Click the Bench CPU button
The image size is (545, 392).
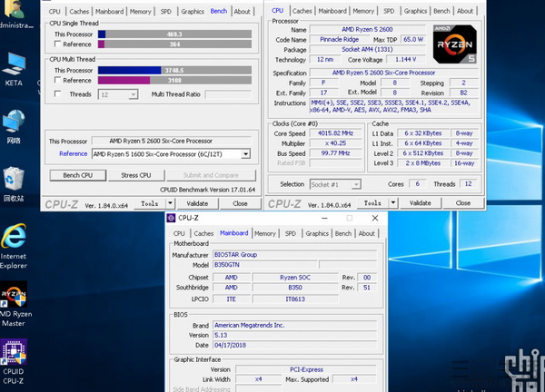tap(77, 175)
